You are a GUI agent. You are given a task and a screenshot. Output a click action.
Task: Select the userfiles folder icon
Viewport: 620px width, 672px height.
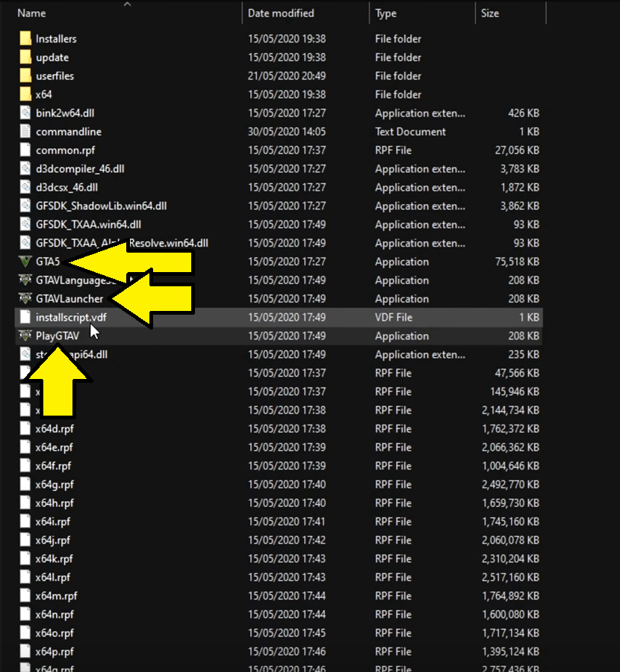(x=25, y=75)
